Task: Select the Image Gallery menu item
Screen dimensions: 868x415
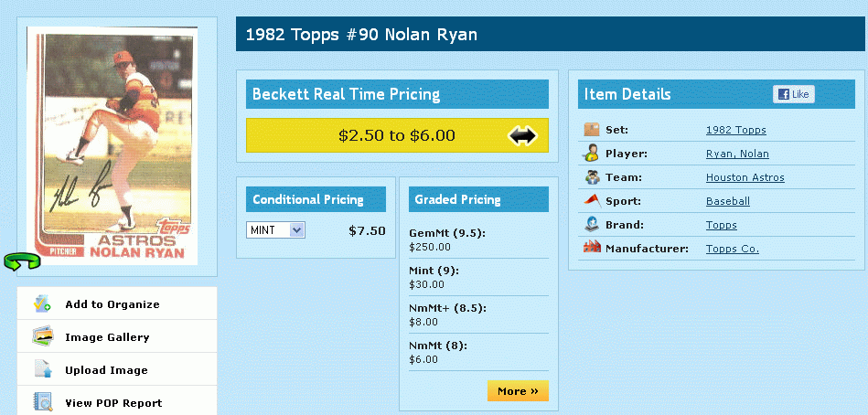Action: pos(107,337)
